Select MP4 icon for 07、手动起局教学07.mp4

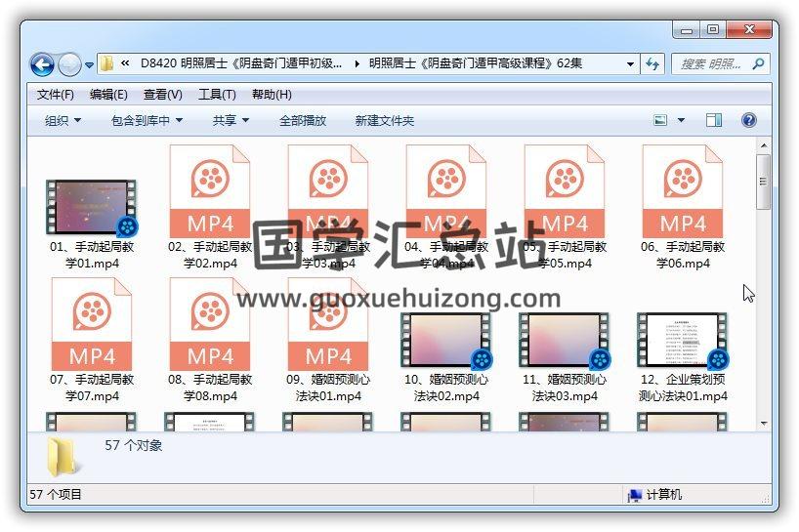click(92, 324)
